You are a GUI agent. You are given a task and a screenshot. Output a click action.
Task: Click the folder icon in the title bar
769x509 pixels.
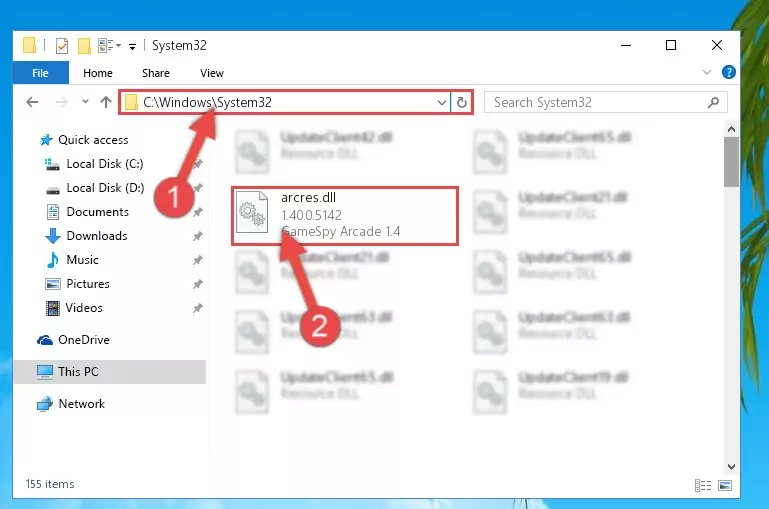tap(29, 46)
